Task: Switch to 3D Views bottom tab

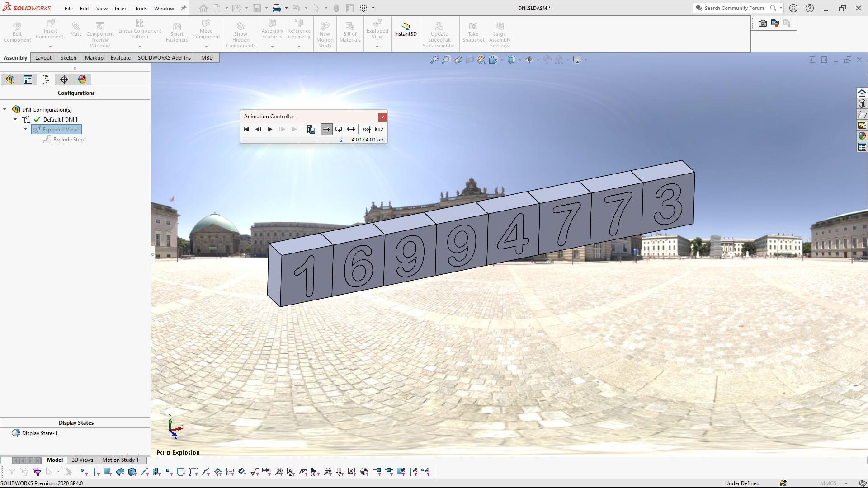Action: [82, 460]
